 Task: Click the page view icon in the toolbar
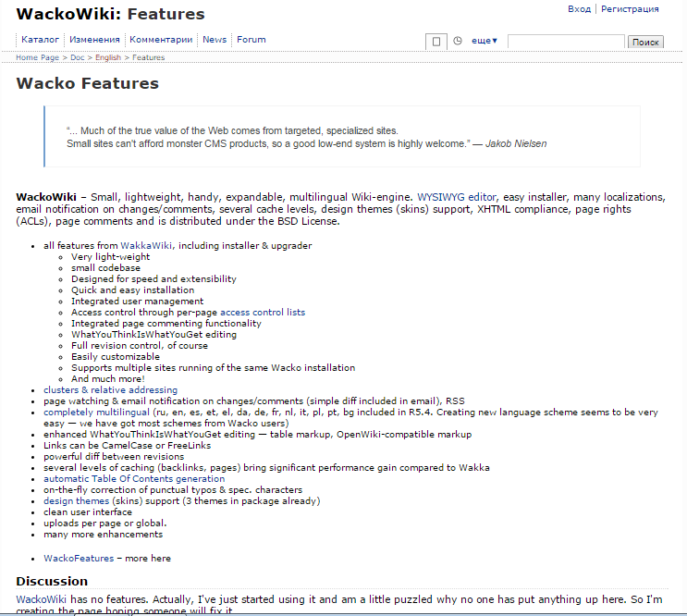click(436, 42)
